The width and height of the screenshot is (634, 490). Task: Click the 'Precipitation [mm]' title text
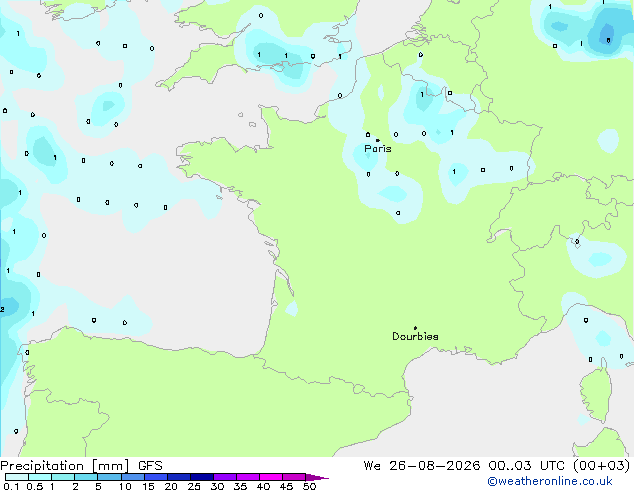[x=65, y=466]
